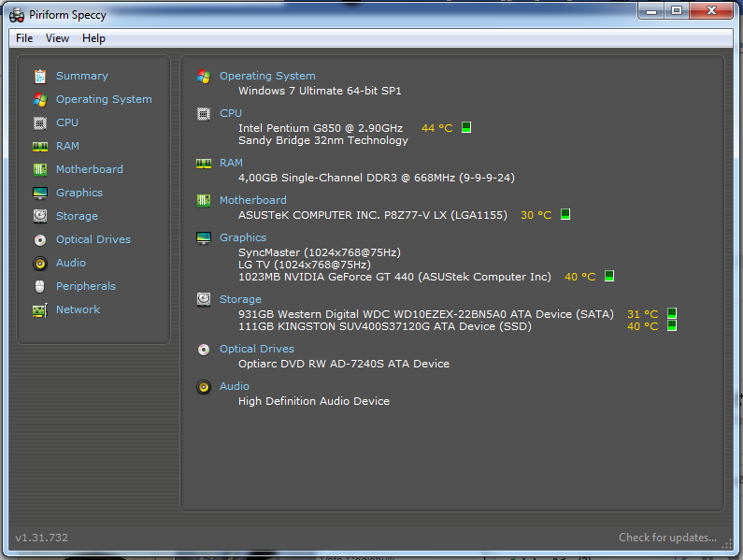Click the Graphics heading link in summary
The image size is (743, 560).
click(x=243, y=237)
